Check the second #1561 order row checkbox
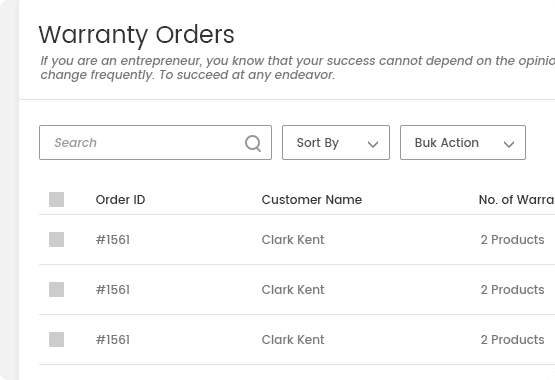This screenshot has width=555, height=380. tap(57, 289)
